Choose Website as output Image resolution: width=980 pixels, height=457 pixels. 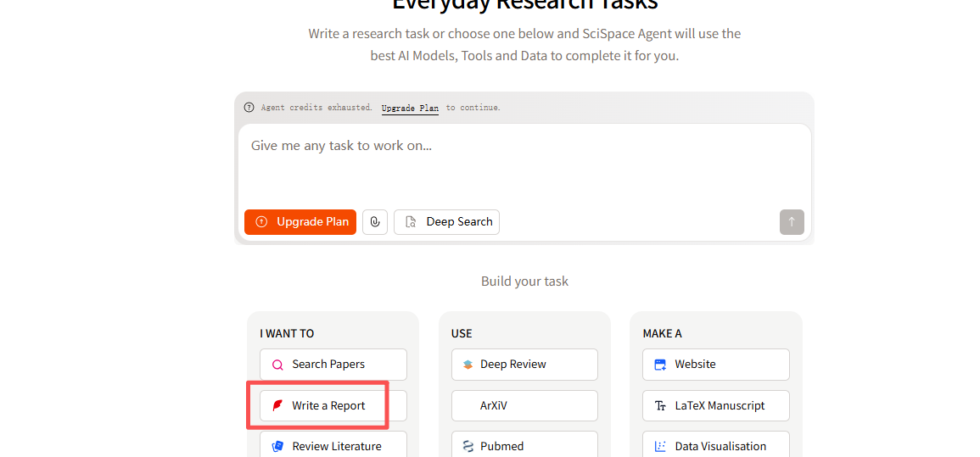click(x=715, y=365)
